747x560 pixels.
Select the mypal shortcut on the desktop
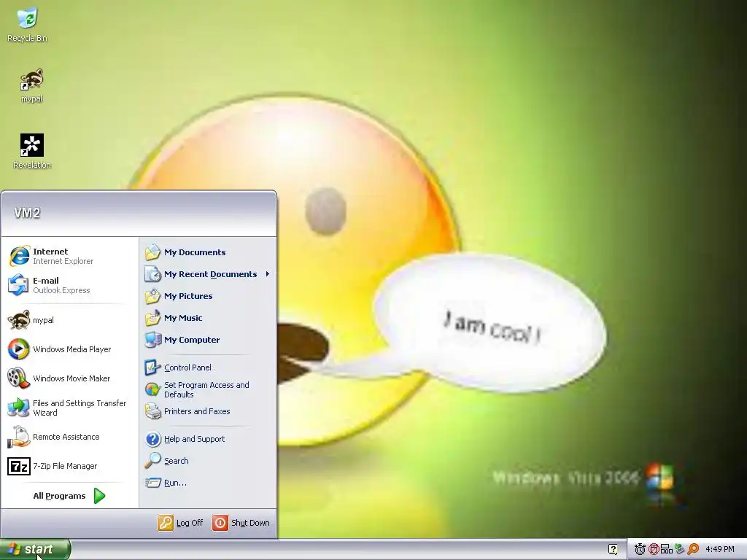pyautogui.click(x=32, y=86)
